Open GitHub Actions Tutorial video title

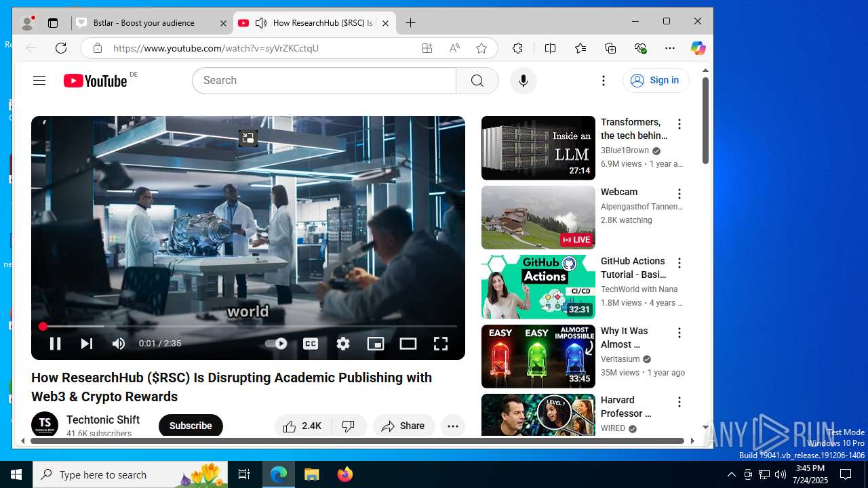coord(633,268)
